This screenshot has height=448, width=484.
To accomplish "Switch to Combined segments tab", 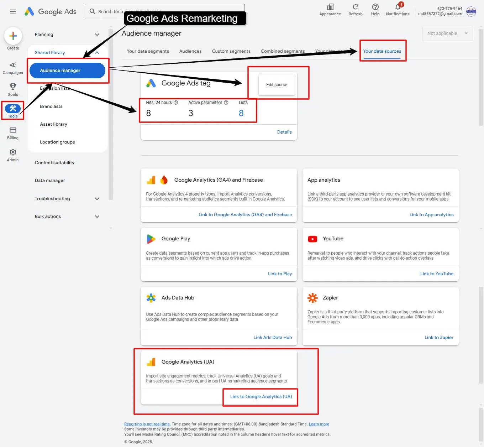I will 283,51.
